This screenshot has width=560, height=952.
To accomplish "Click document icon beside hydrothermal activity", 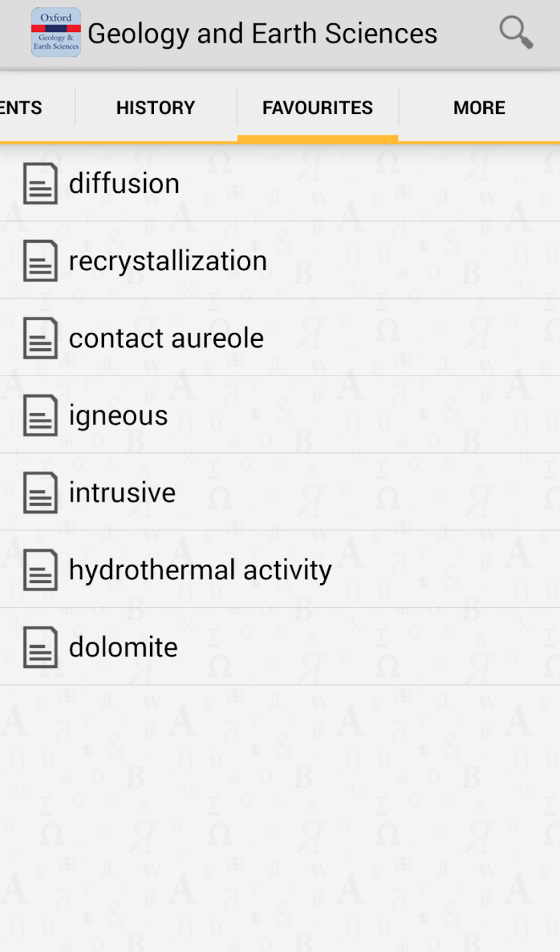I will coord(41,570).
